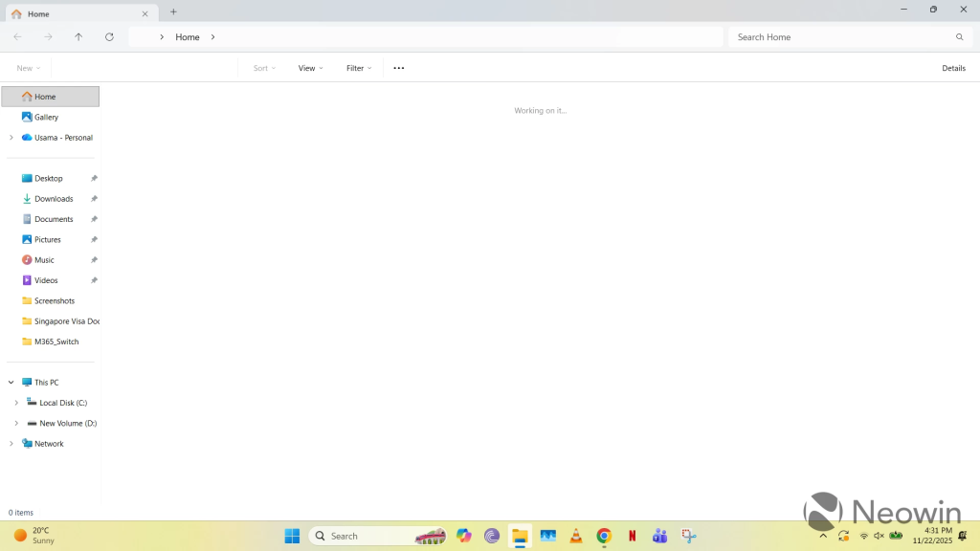Open the See more ellipsis menu

point(398,68)
